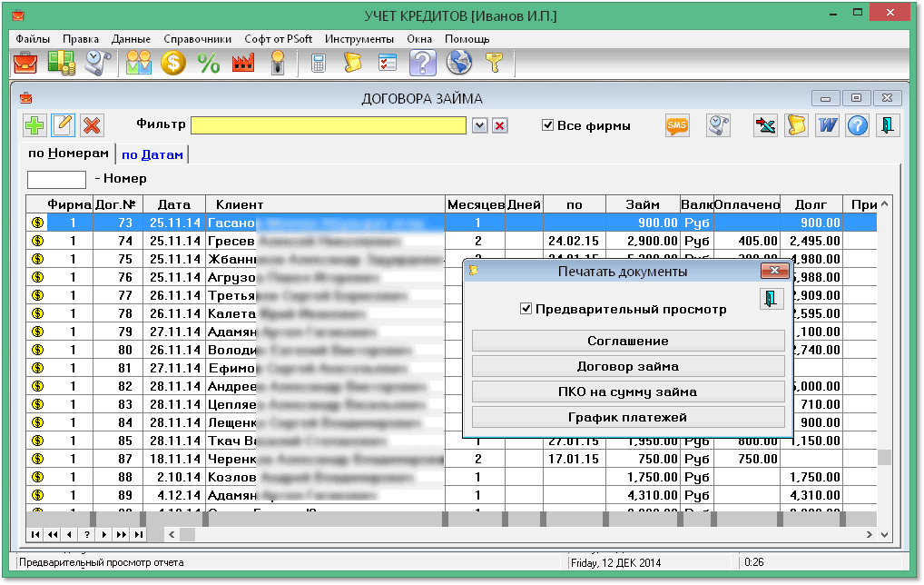Clear the filter with the X button
The height and width of the screenshot is (585, 924).
coord(499,125)
